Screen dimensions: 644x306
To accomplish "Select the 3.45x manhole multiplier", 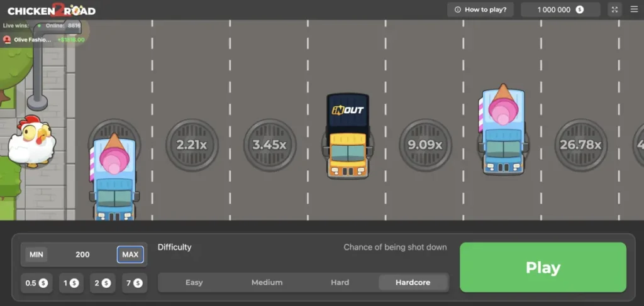I will coord(269,145).
